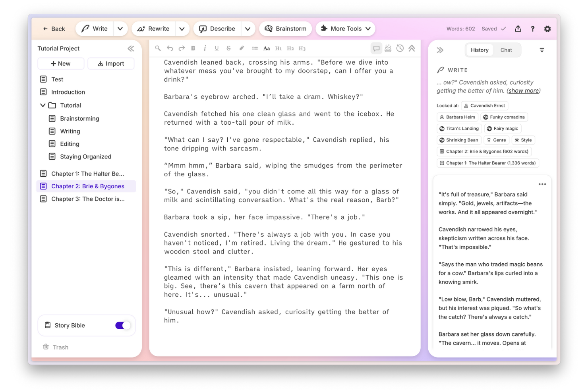Select the search icon in the editor toolbar
588x392 pixels.
158,48
